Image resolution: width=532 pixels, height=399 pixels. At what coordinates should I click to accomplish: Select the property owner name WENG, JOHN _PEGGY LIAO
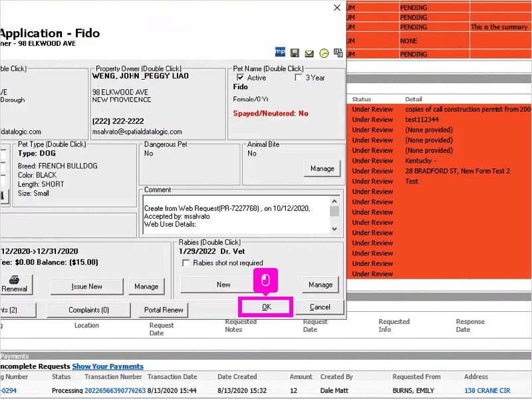140,76
